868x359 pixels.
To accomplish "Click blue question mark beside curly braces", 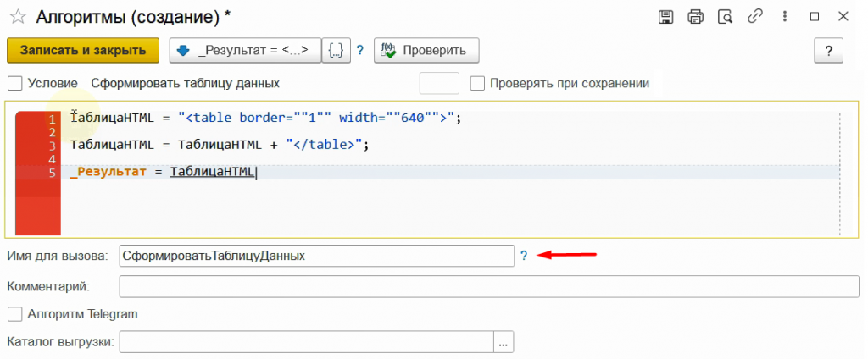I will (359, 51).
